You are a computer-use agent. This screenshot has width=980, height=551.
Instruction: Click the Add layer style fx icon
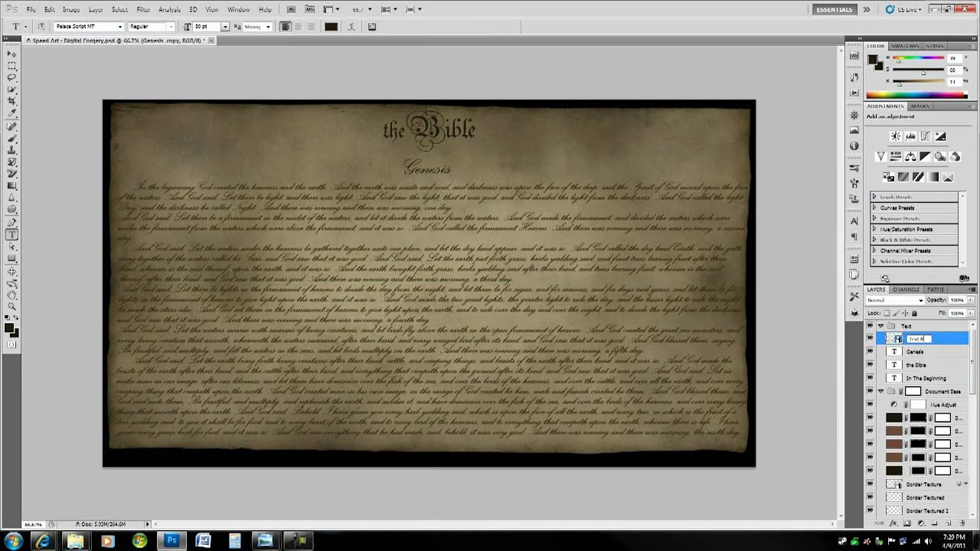click(894, 524)
